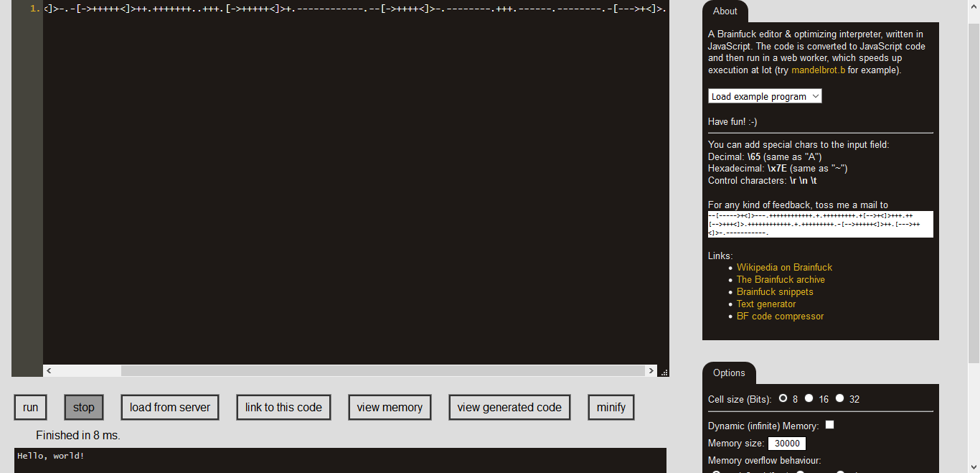Choose 32-bit cell size
Screen dimensions: 980x473
(x=839, y=398)
